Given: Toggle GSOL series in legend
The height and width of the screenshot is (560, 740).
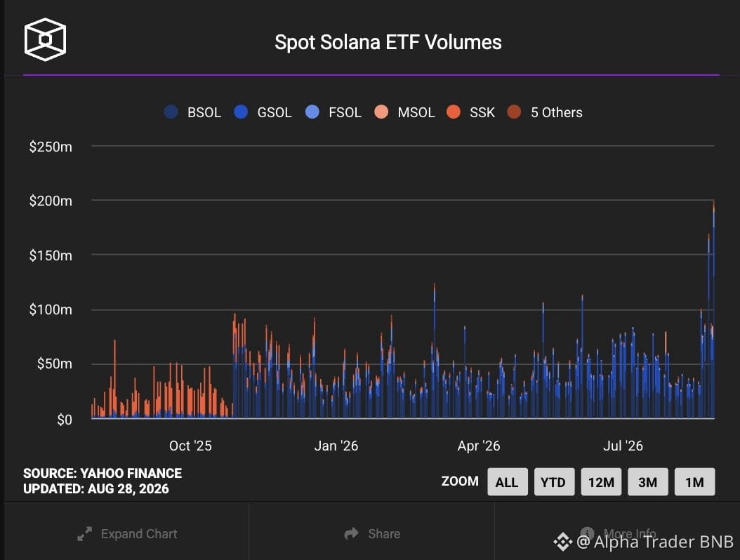Looking at the screenshot, I should 263,112.
